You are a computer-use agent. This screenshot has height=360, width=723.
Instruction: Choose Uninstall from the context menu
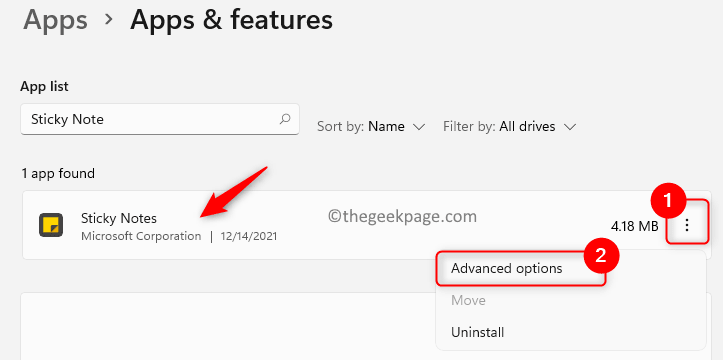477,332
